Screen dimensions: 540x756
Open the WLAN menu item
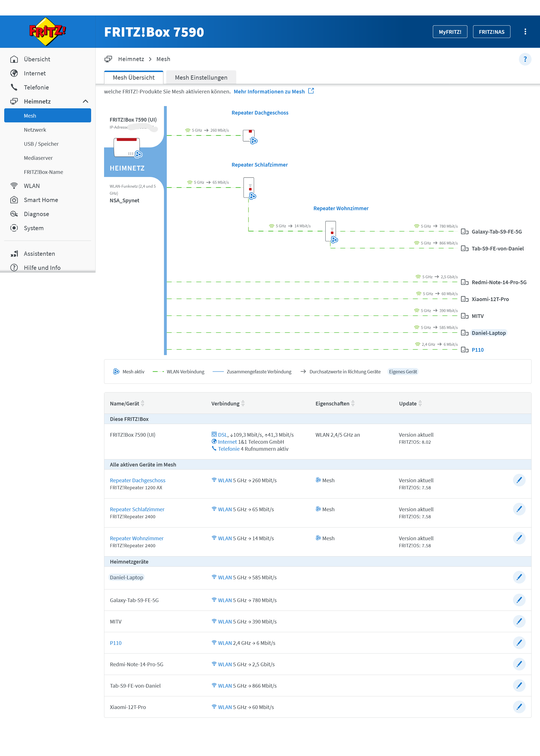(31, 186)
